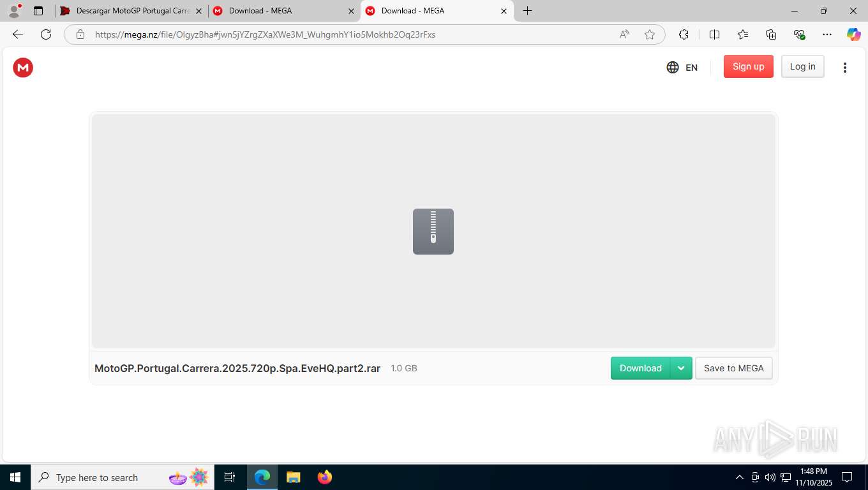Viewport: 868px width, 490px height.
Task: Close the Descargar MotoGP Portugal tab
Action: pyautogui.click(x=198, y=11)
